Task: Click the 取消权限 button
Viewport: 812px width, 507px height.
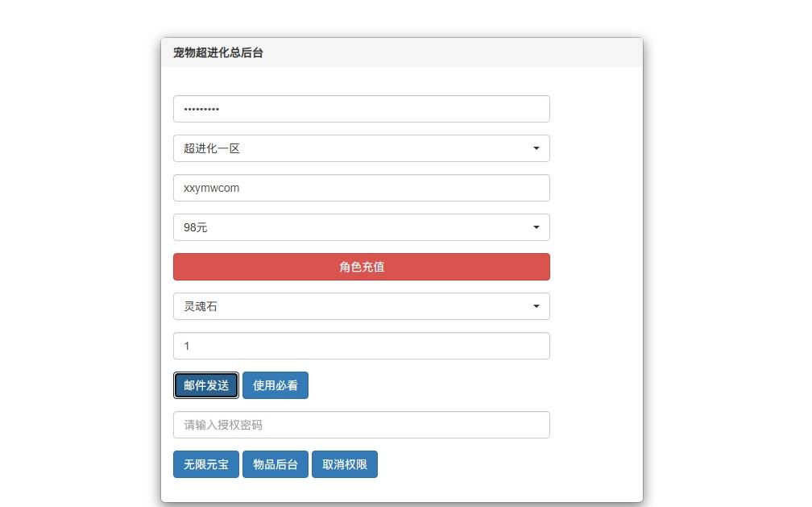Action: pos(345,464)
